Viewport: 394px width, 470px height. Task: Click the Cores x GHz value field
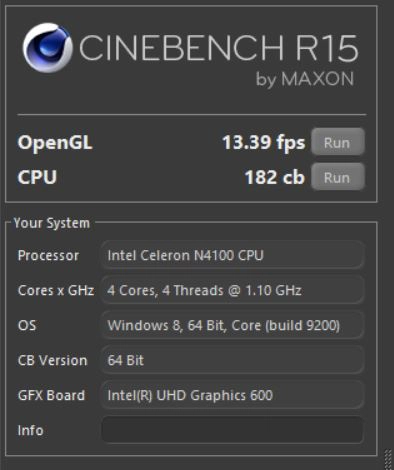click(x=232, y=290)
